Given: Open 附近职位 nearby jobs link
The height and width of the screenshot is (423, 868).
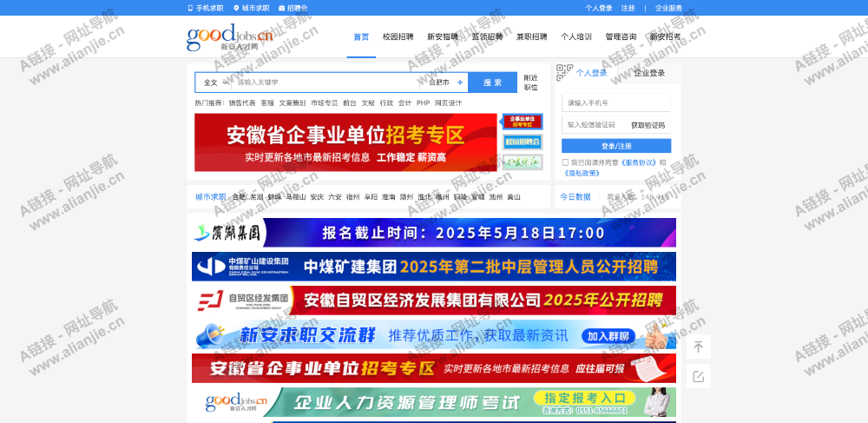Looking at the screenshot, I should pyautogui.click(x=531, y=83).
